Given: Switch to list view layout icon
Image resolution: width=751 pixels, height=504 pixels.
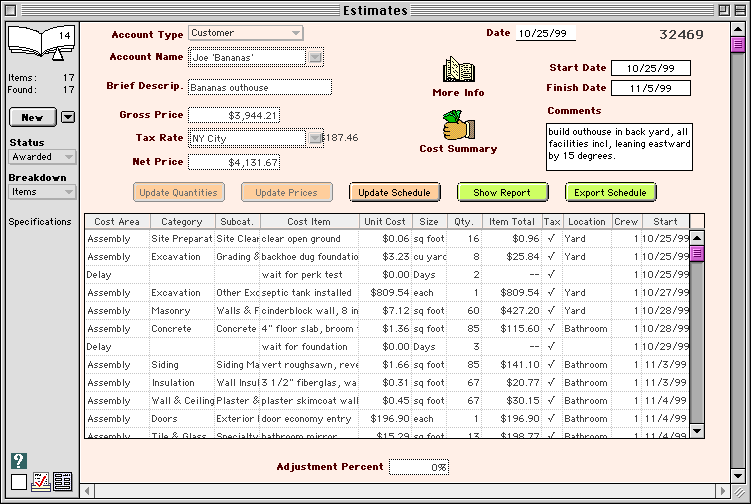Looking at the screenshot, I should (x=62, y=482).
